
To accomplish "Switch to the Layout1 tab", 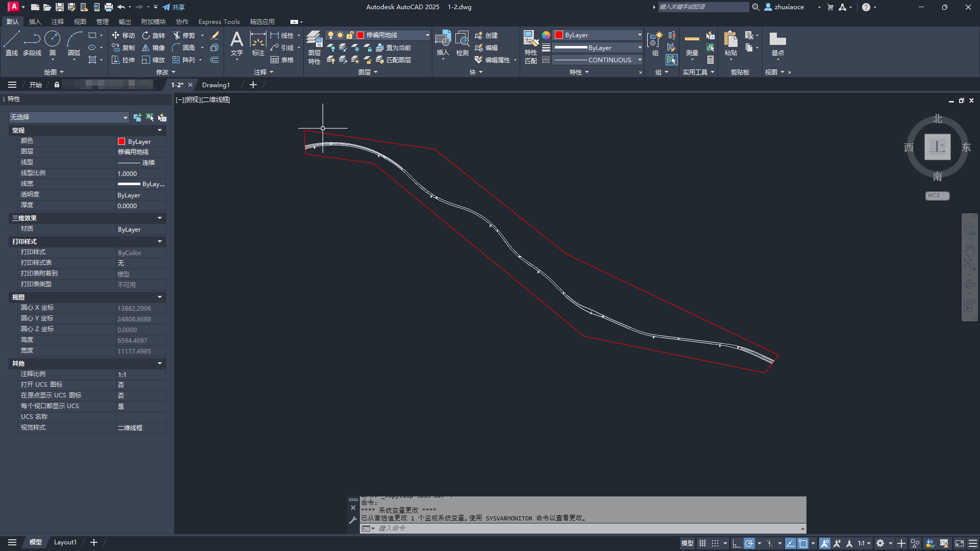I will tap(65, 542).
